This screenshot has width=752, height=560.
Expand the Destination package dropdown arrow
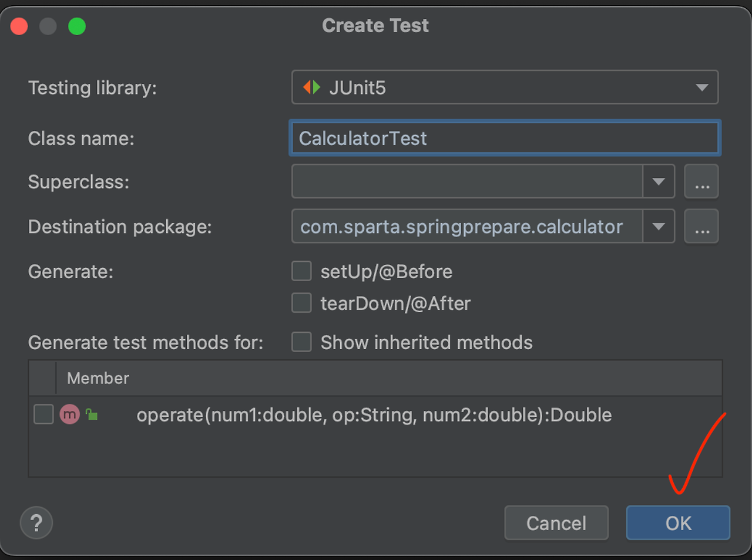(658, 227)
